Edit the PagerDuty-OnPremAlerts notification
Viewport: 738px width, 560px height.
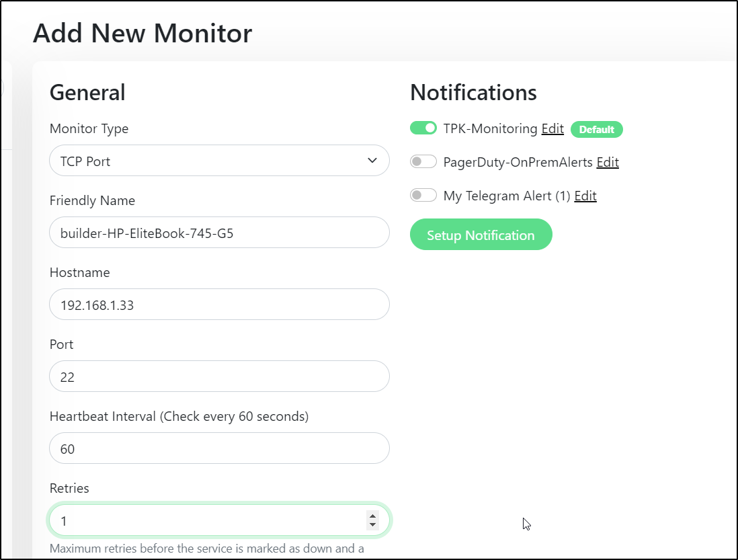pyautogui.click(x=608, y=162)
